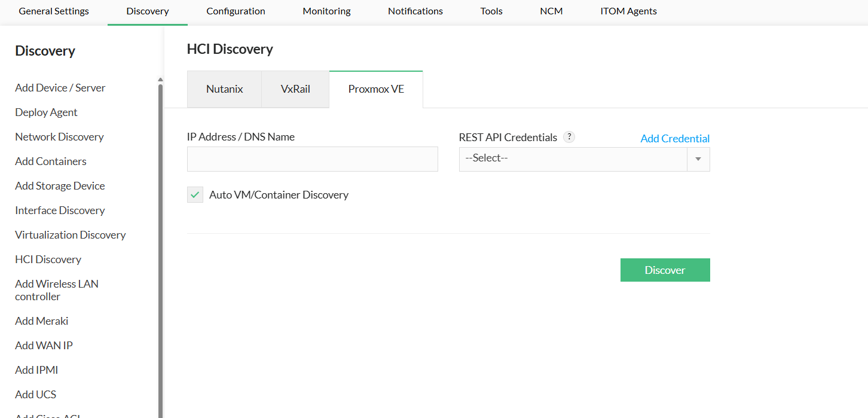Open Add Device / Server page
The image size is (868, 418).
pos(60,88)
